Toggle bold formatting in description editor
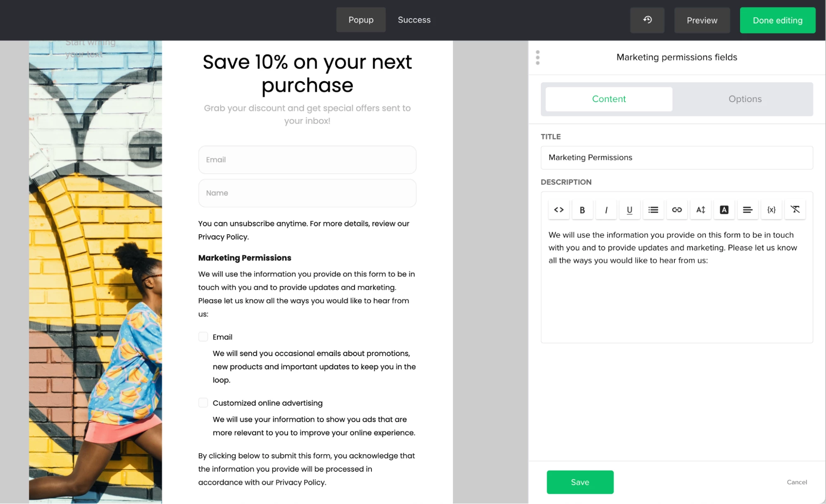The height and width of the screenshot is (504, 826). coord(582,210)
